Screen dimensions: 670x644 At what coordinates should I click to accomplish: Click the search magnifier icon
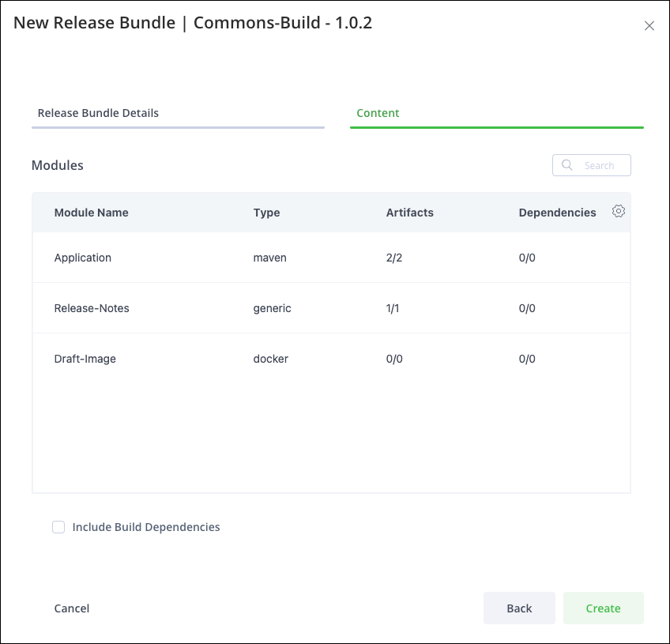tap(566, 165)
